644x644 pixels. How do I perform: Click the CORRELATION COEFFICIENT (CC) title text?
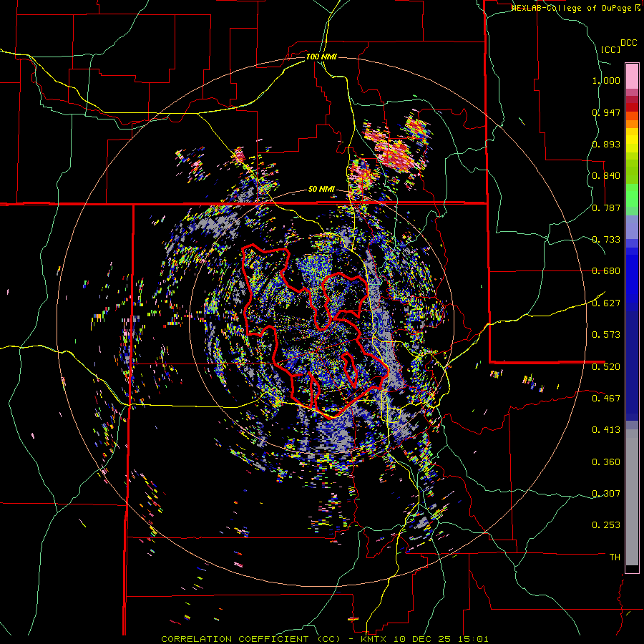pos(251,639)
